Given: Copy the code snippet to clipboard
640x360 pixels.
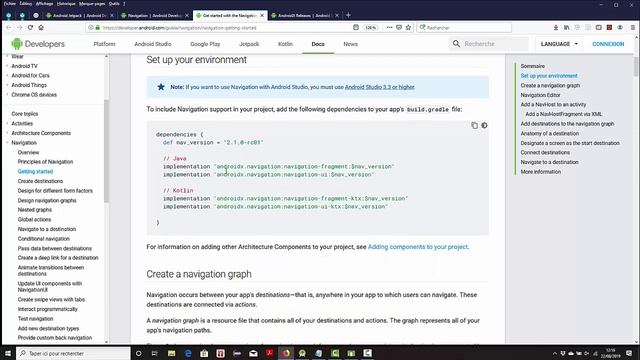Looking at the screenshot, I should 474,125.
